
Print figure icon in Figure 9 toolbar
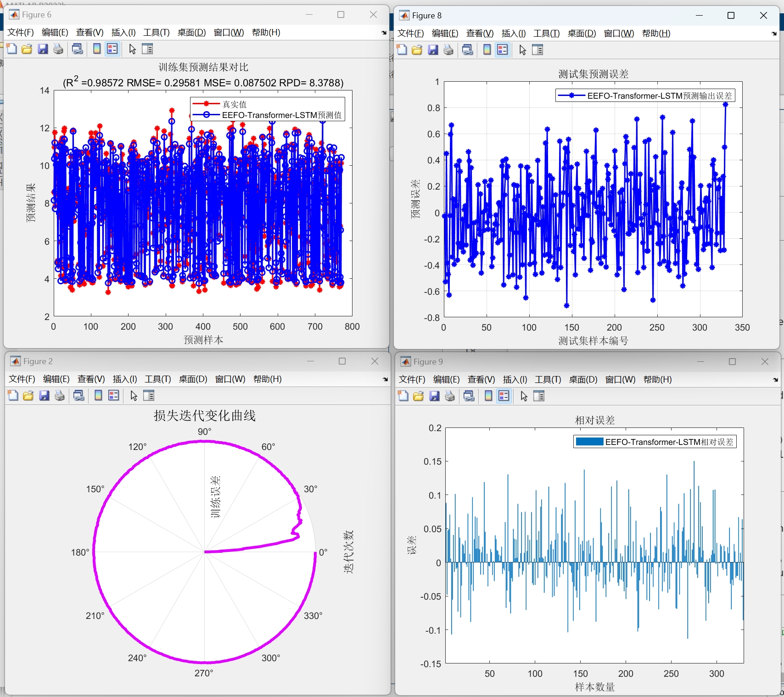point(450,396)
